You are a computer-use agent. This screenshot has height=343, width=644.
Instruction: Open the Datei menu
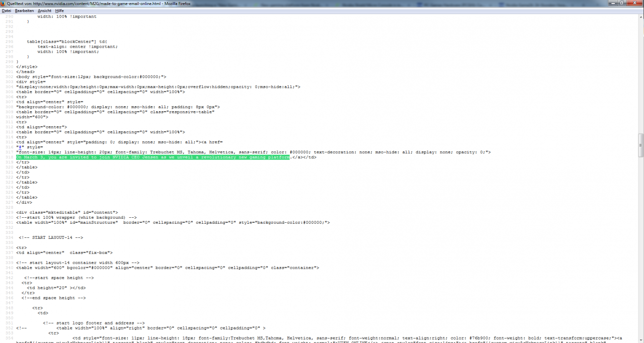pos(7,11)
